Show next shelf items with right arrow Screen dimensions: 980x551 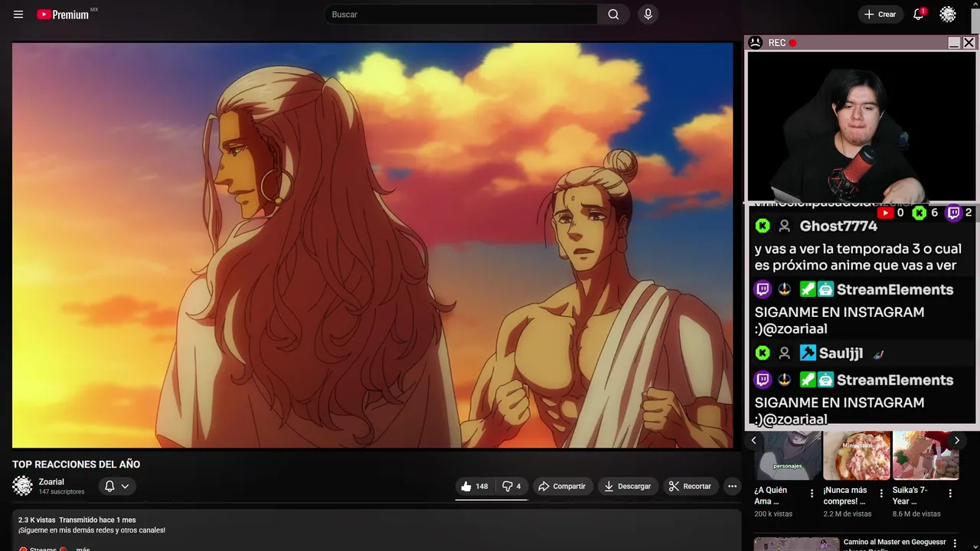click(x=956, y=440)
